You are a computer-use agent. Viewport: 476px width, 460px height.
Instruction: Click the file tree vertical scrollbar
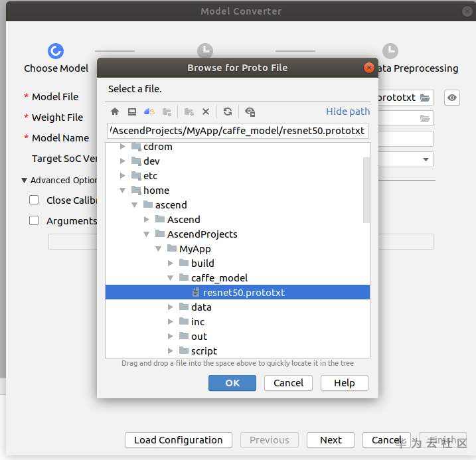coord(366,190)
